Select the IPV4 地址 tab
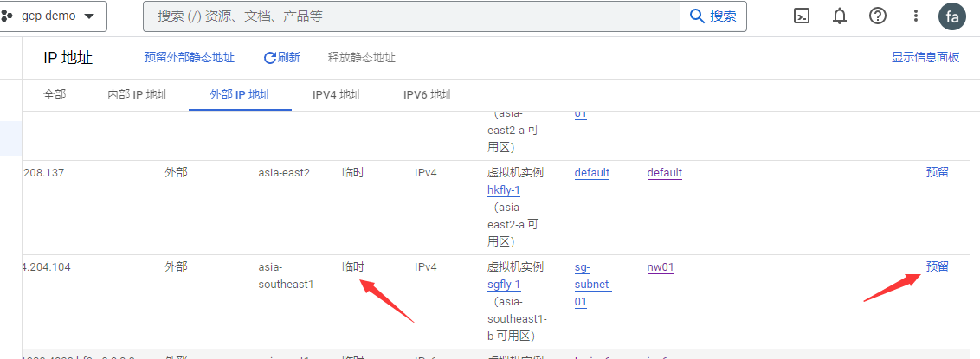 (337, 94)
